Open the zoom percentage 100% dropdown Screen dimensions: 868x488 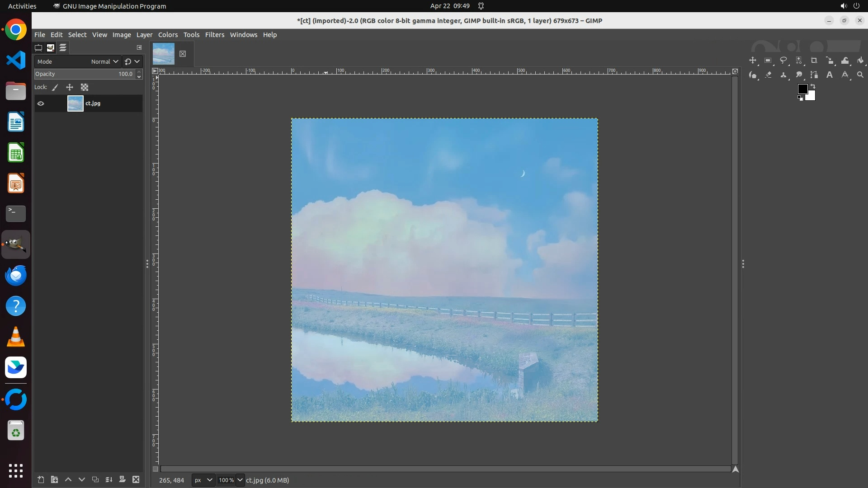coord(240,480)
